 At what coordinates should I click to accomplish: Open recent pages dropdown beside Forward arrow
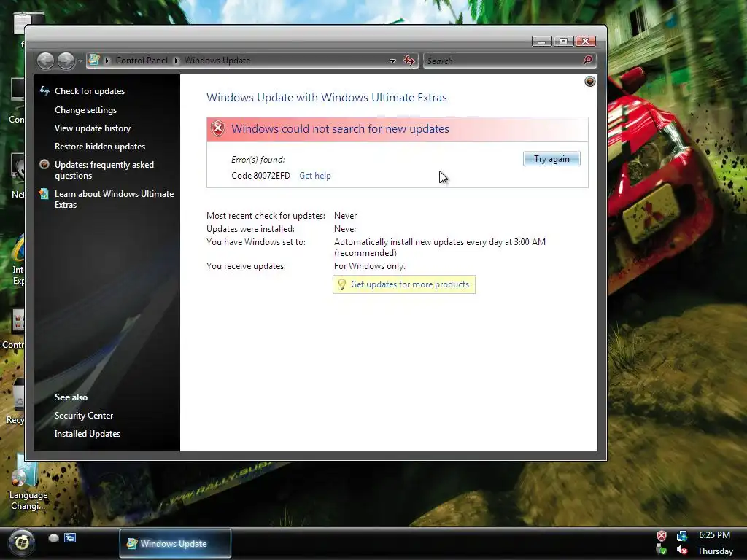pyautogui.click(x=80, y=61)
